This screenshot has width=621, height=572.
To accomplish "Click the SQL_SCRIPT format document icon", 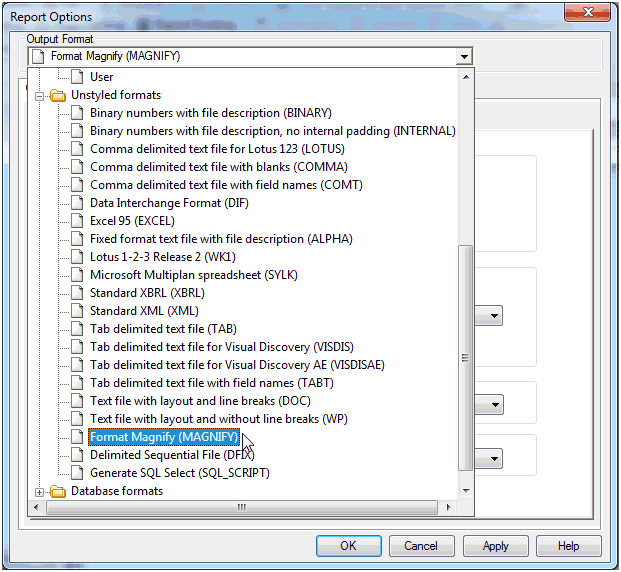I will [77, 473].
